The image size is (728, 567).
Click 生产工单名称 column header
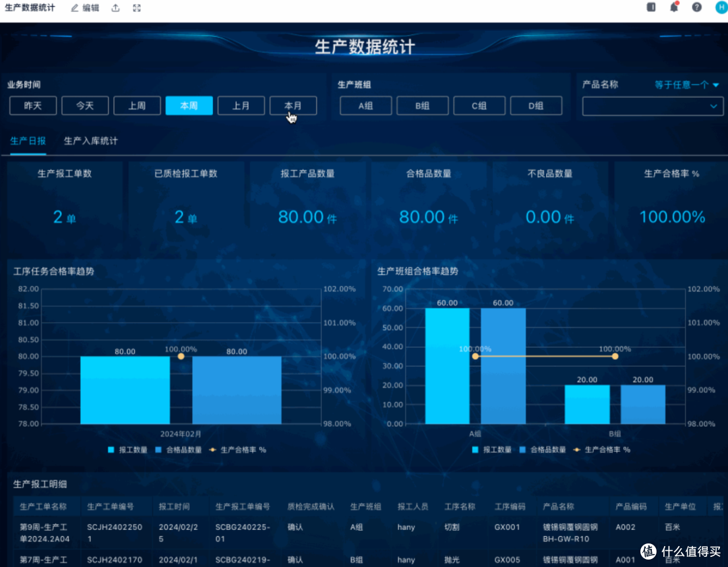(x=43, y=506)
